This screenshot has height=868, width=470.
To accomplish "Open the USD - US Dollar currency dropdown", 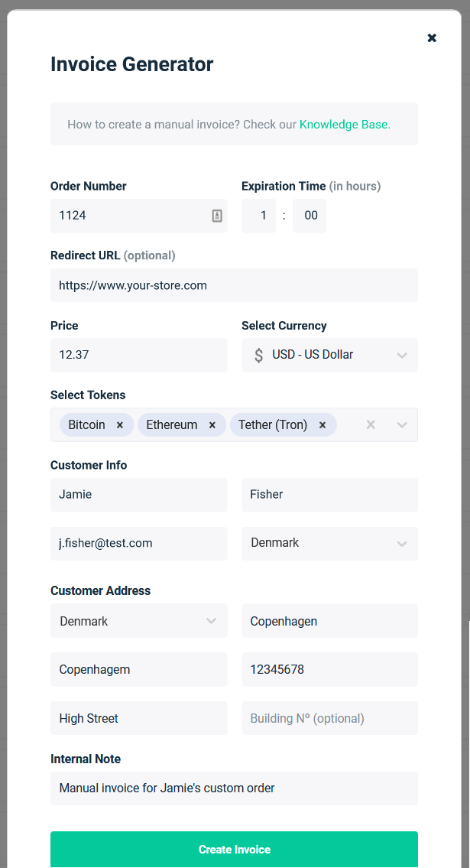I will 330,355.
